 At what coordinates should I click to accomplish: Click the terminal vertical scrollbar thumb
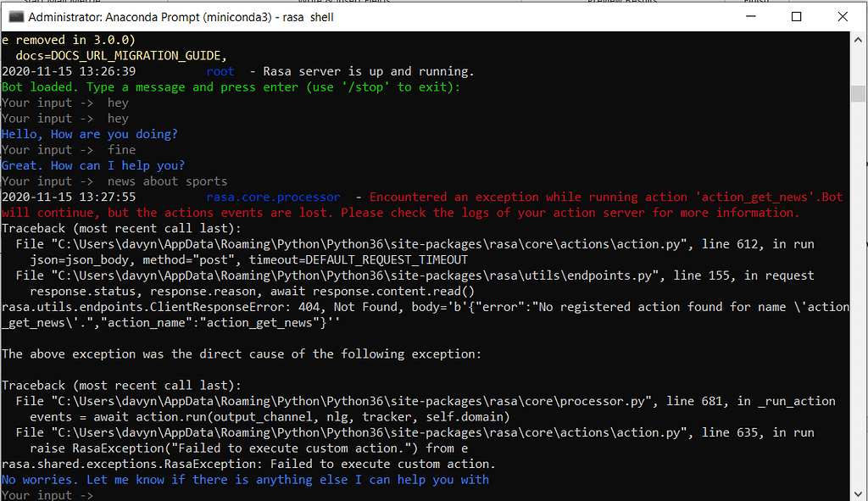859,94
